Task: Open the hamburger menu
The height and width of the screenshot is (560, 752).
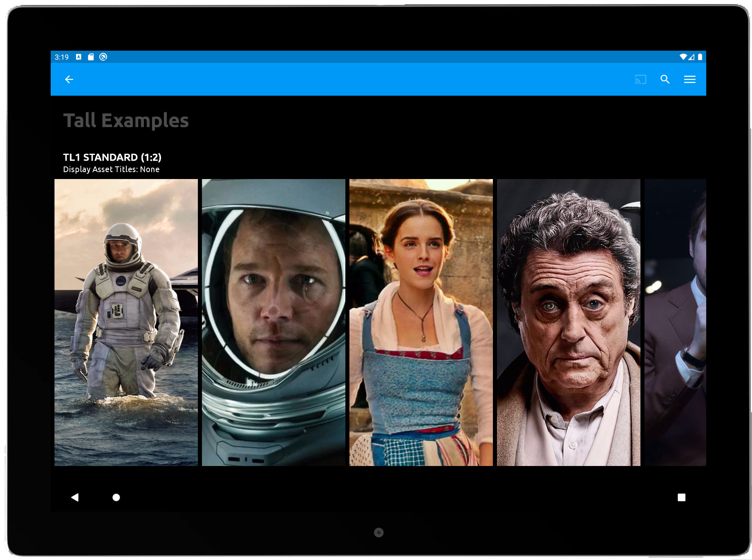Action: 690,79
